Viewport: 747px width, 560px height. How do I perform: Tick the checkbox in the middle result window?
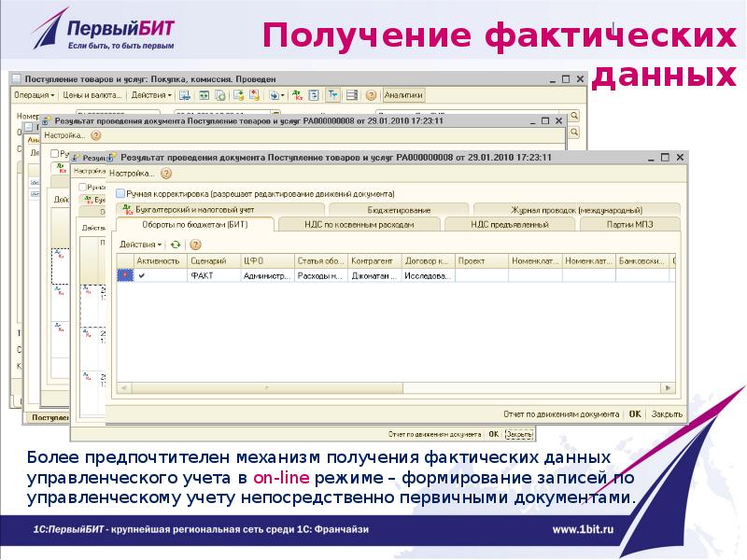[54, 153]
